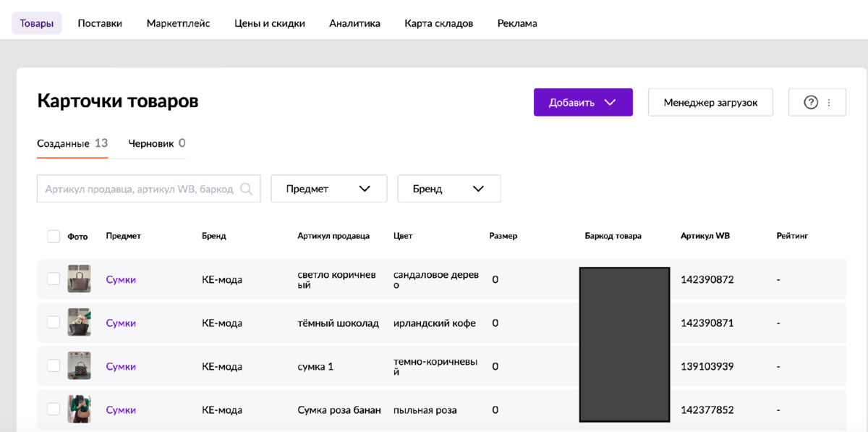
Task: Expand the Бренд filter dropdown
Action: click(448, 189)
